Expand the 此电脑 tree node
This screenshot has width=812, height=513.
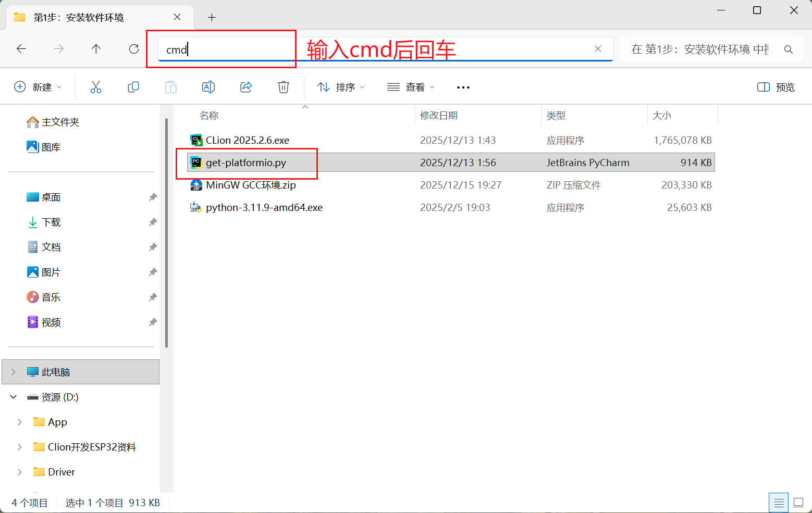(14, 372)
